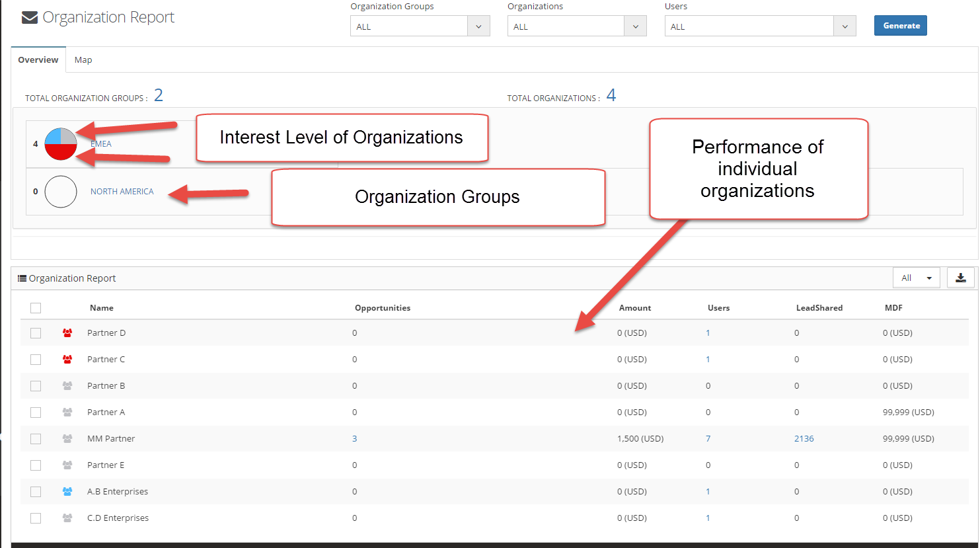This screenshot has width=980, height=548.
Task: Open the Organizations dropdown
Action: [577, 26]
